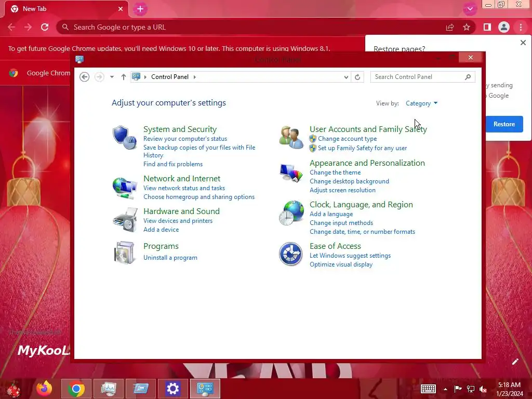Open Change account type
Viewport: 532px width, 399px height.
tap(348, 139)
